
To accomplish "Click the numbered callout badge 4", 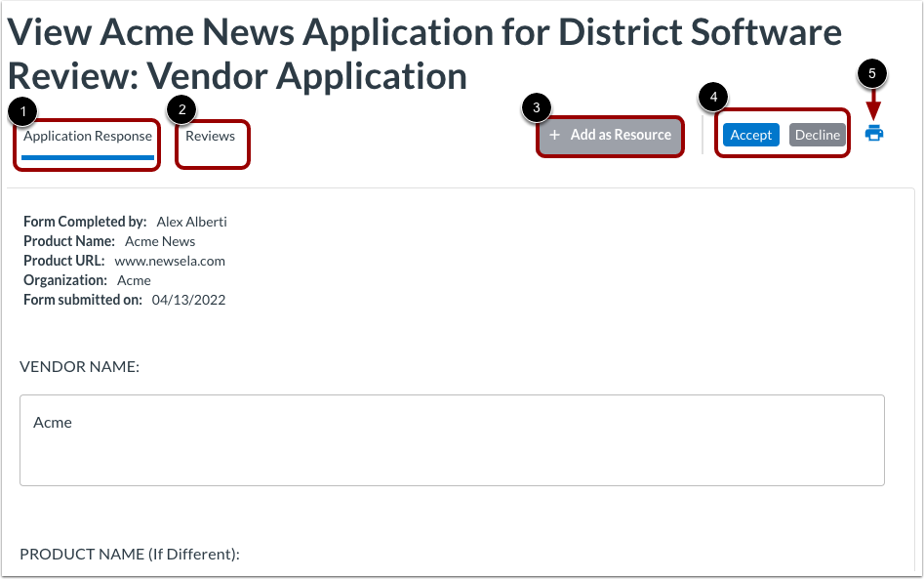I will pyautogui.click(x=712, y=97).
